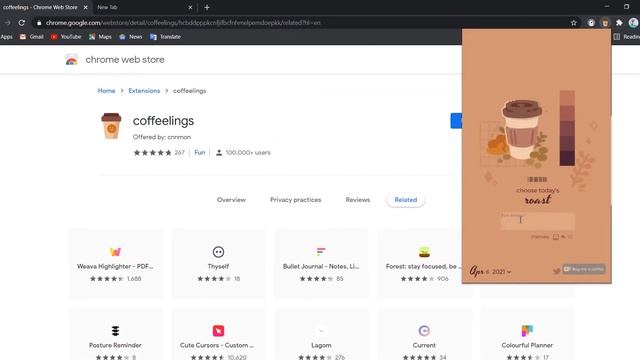The height and width of the screenshot is (360, 640).
Task: Click the round extension icon beside the bookmark star
Action: pyautogui.click(x=591, y=23)
